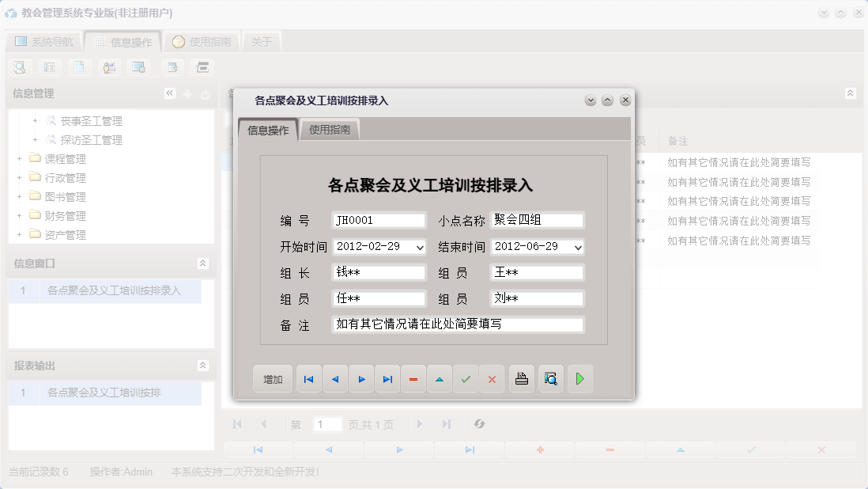Click the 增加 (Add) button
Viewport: 868px width, 489px height.
point(272,378)
